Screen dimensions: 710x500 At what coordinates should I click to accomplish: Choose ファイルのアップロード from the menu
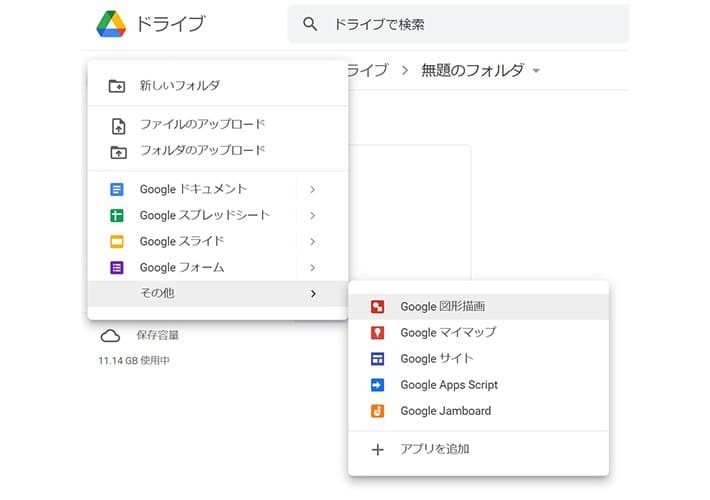point(218,125)
